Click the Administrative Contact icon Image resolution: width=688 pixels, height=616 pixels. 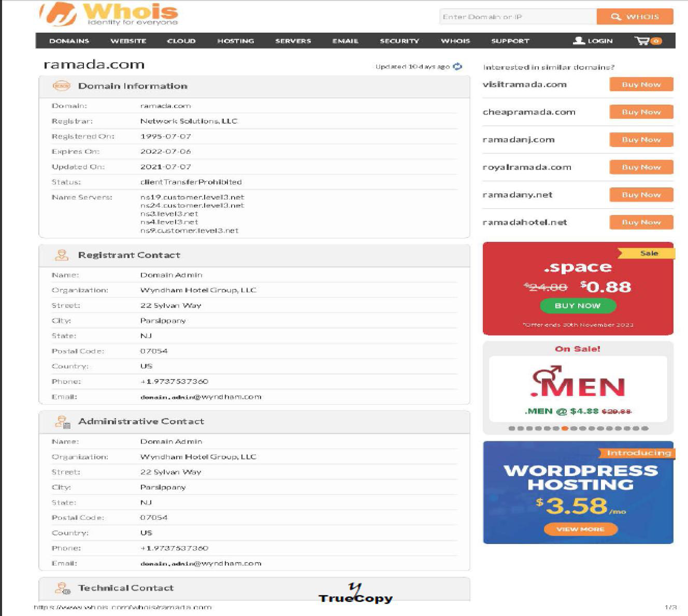(x=62, y=422)
